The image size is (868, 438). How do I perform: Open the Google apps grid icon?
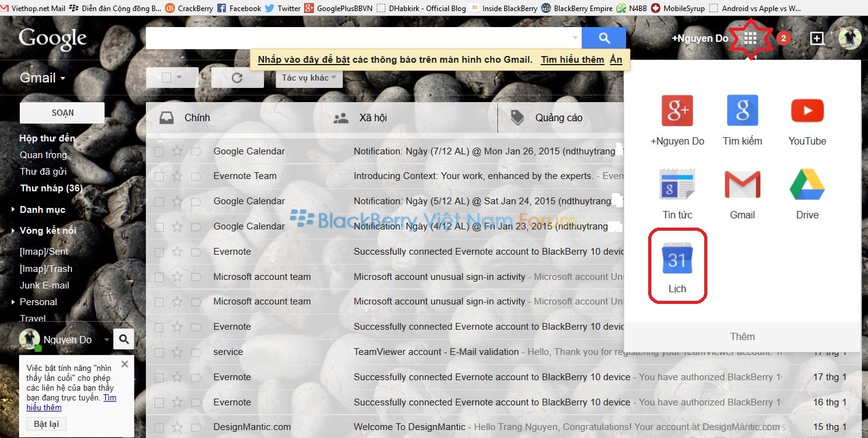click(750, 38)
